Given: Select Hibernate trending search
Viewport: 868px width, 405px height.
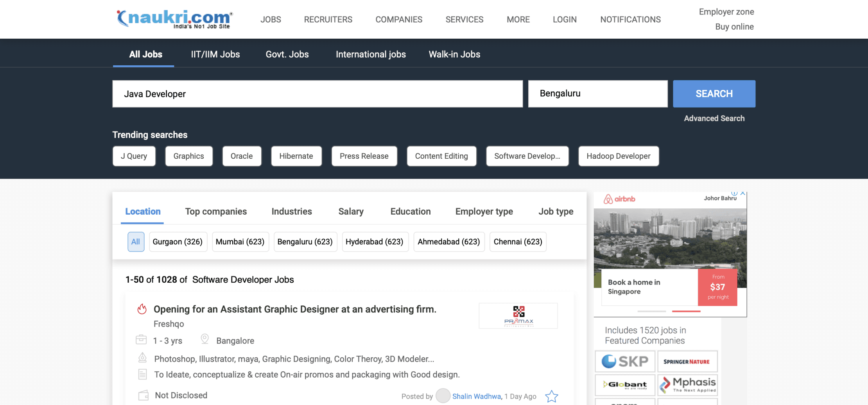Looking at the screenshot, I should (296, 156).
